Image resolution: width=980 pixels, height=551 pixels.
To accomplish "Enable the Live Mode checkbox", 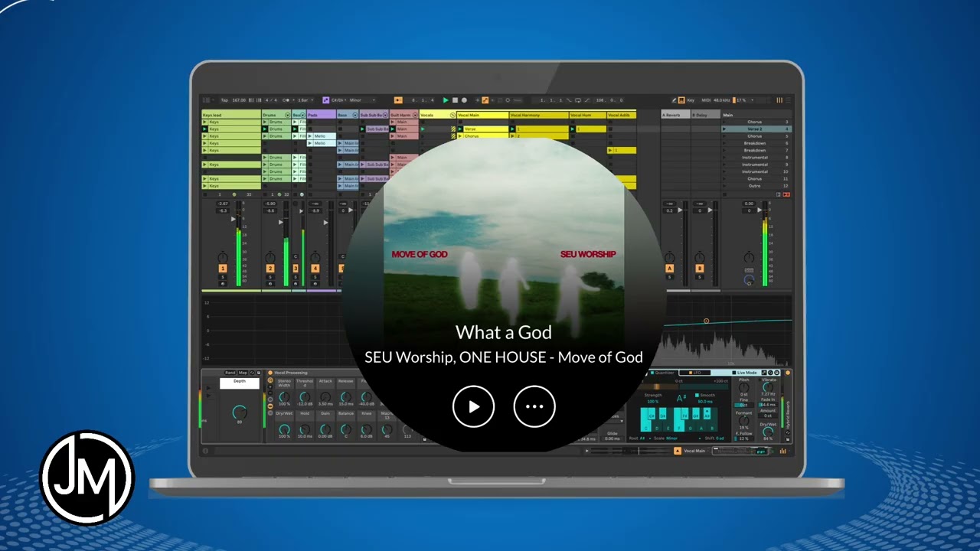I will point(734,373).
